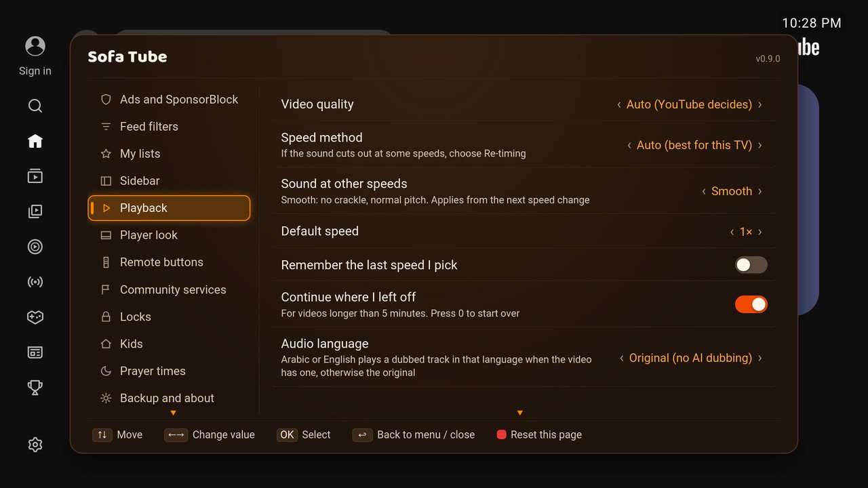Click the Move arrows hint
868x488 pixels.
[117, 435]
